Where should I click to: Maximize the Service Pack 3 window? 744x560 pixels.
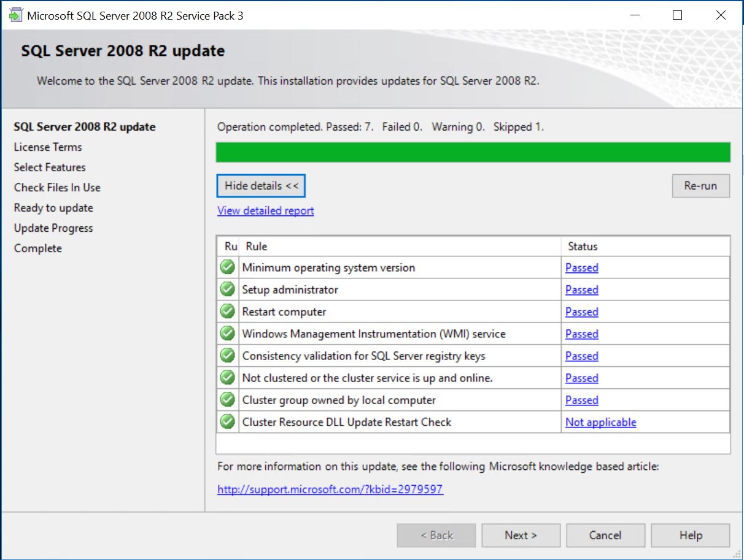coord(678,16)
